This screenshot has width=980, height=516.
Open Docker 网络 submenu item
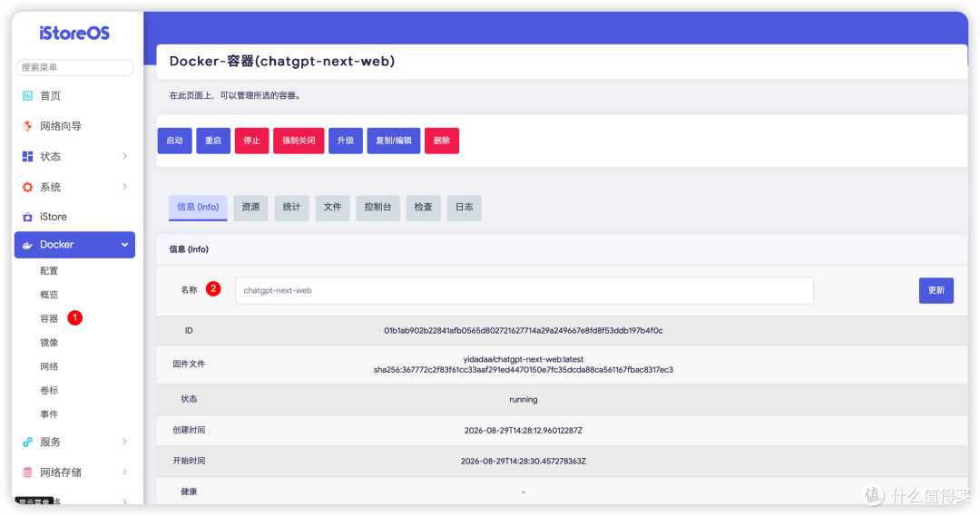point(49,366)
